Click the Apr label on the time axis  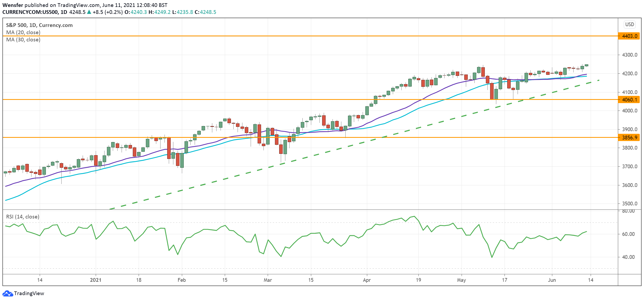(367, 280)
